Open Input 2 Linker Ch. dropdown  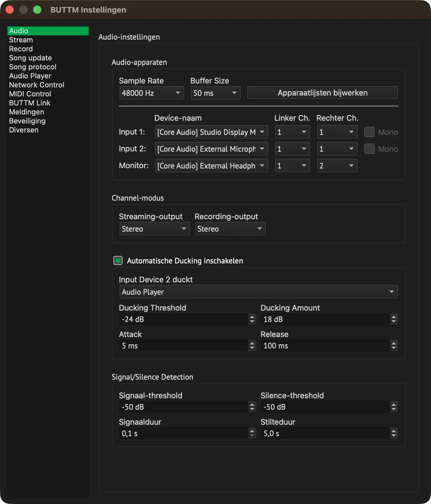pos(292,149)
